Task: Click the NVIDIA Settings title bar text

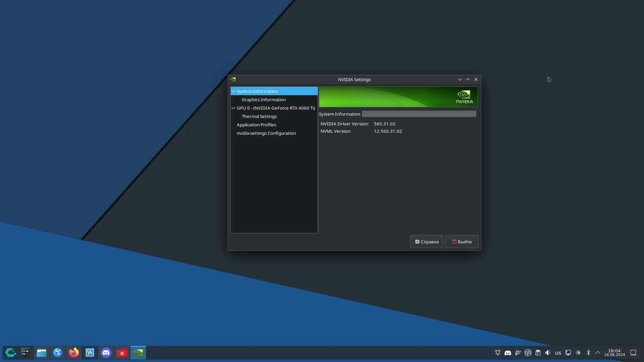Action: pyautogui.click(x=354, y=79)
